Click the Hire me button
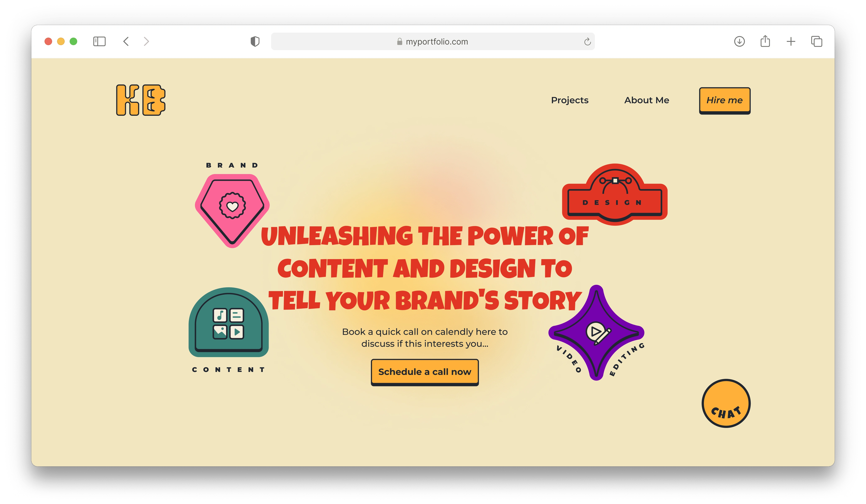This screenshot has height=504, width=866. point(724,101)
